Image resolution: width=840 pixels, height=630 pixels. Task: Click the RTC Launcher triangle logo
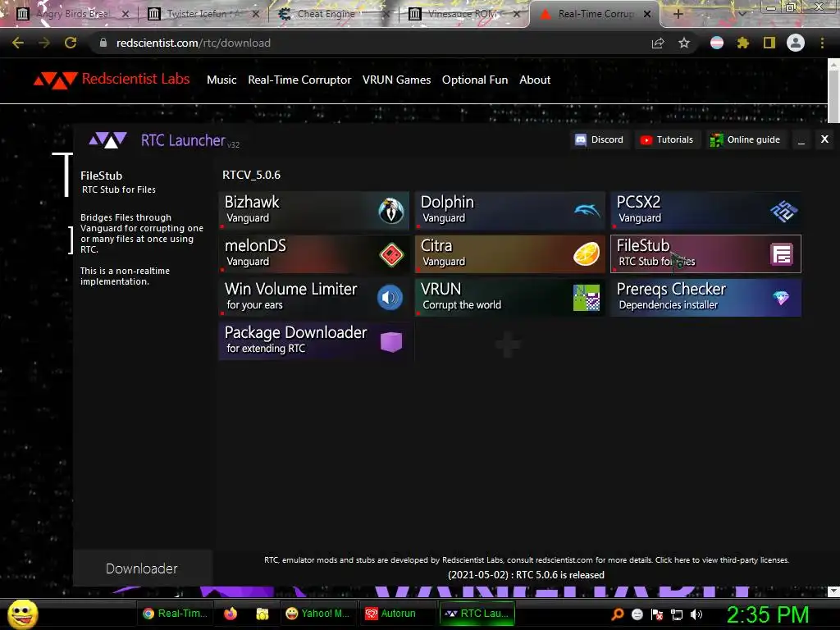tap(107, 139)
